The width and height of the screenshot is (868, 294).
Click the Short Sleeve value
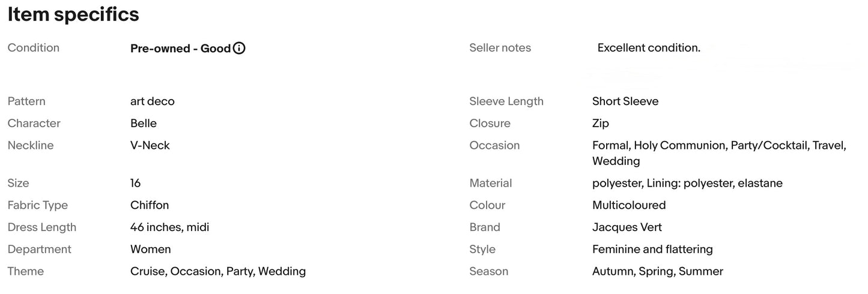point(625,101)
